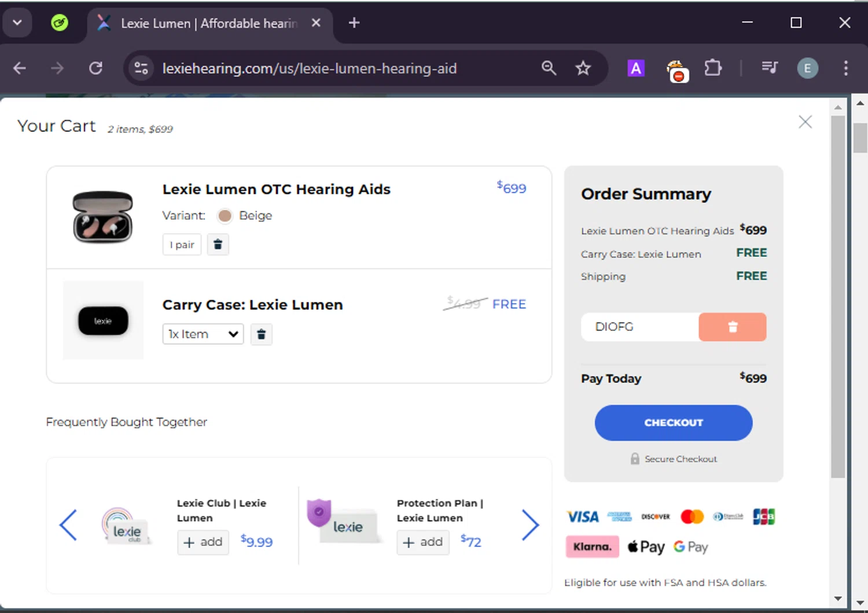Click the Frequently Bought Together heading
This screenshot has width=868, height=613.
tap(126, 422)
